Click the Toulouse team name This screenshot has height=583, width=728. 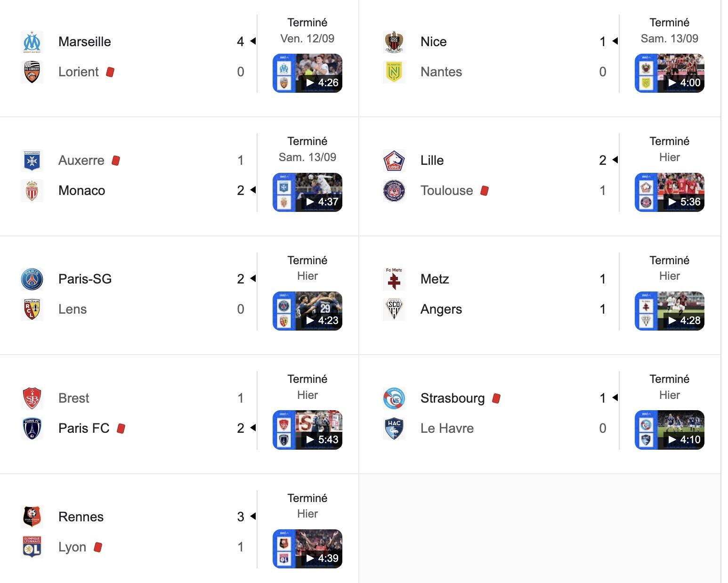446,191
